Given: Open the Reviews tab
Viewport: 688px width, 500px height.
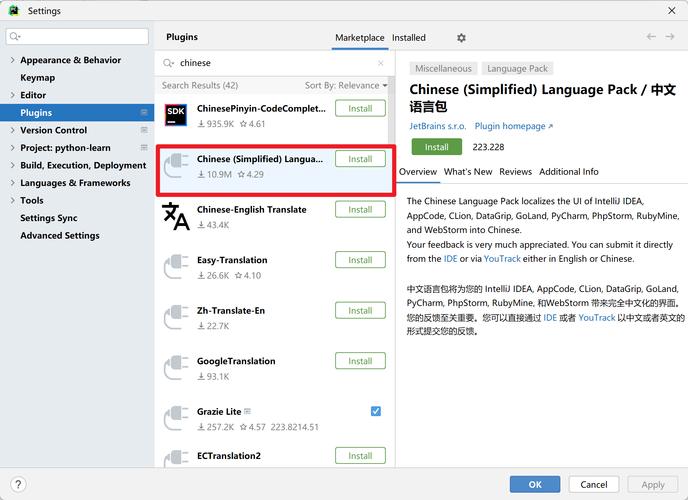Looking at the screenshot, I should pyautogui.click(x=515, y=172).
